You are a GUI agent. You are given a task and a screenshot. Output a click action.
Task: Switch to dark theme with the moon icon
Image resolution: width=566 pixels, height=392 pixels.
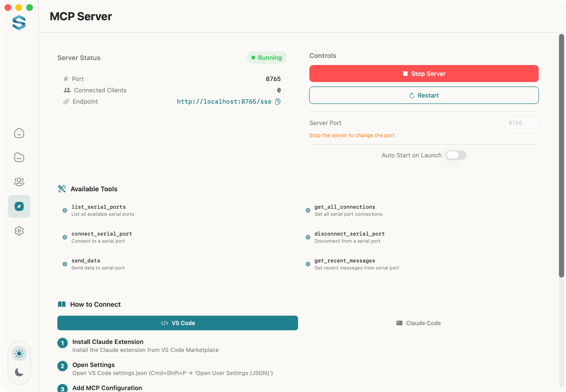coord(19,372)
